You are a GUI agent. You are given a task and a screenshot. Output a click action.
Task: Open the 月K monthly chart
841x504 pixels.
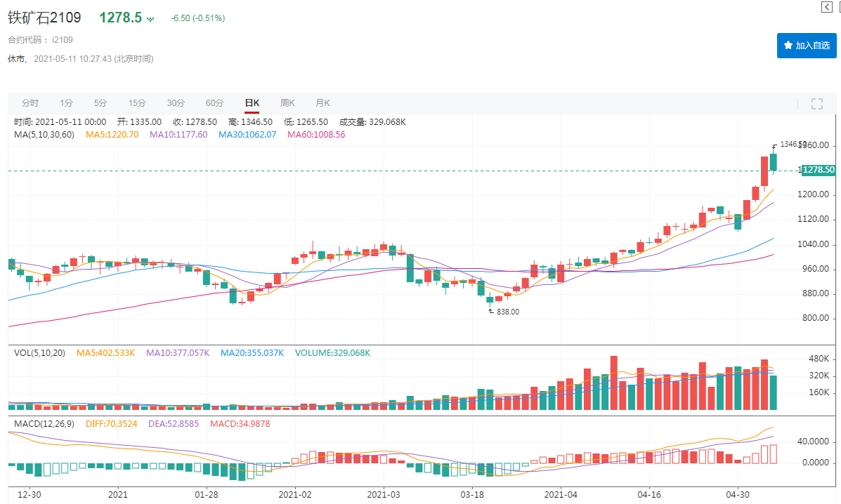click(x=322, y=103)
